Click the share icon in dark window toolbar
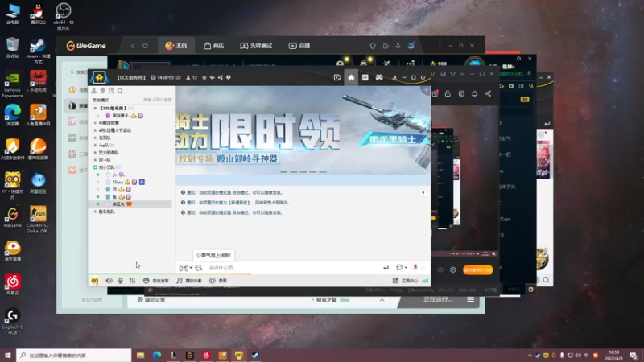The width and height of the screenshot is (644, 362). (488, 93)
